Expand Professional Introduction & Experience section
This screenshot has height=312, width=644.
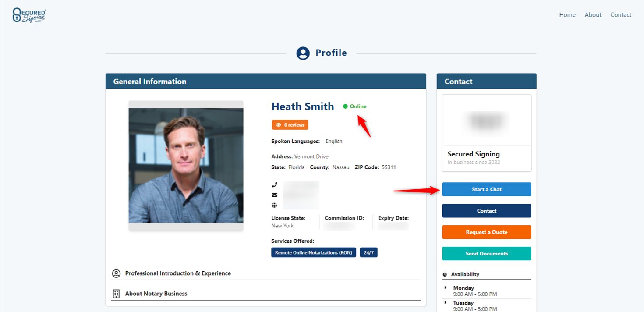click(x=178, y=273)
